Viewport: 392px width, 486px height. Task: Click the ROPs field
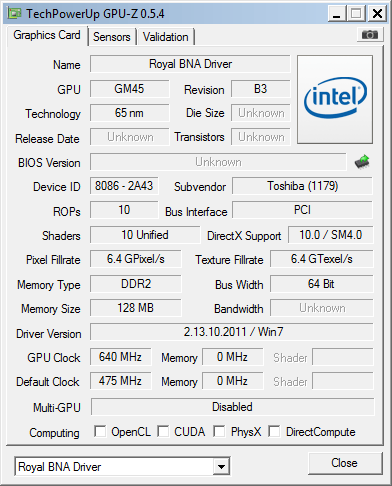tap(124, 210)
